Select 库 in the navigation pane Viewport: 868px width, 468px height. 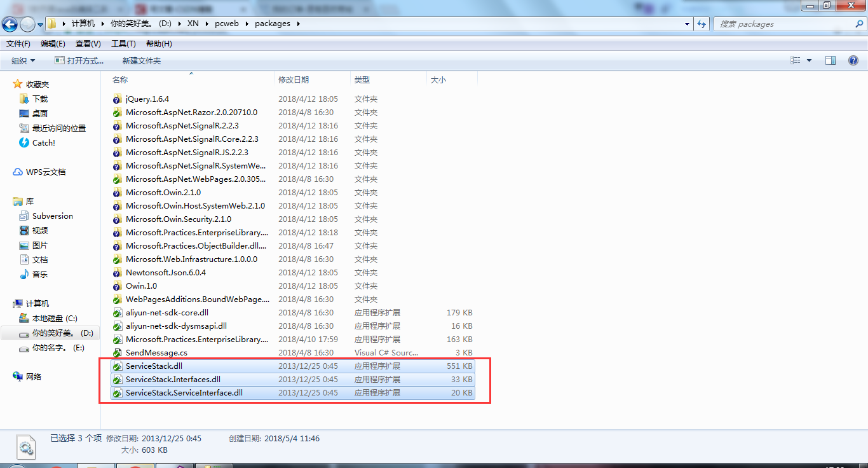[30, 201]
